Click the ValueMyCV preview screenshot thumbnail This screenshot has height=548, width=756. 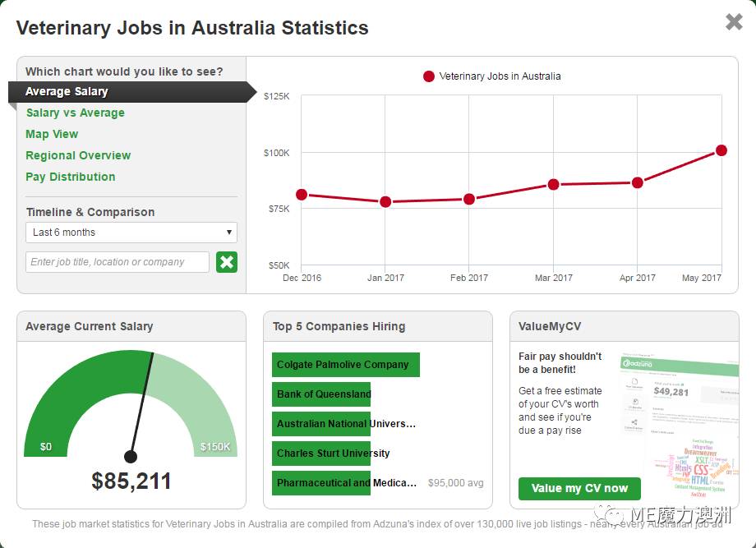(x=679, y=426)
